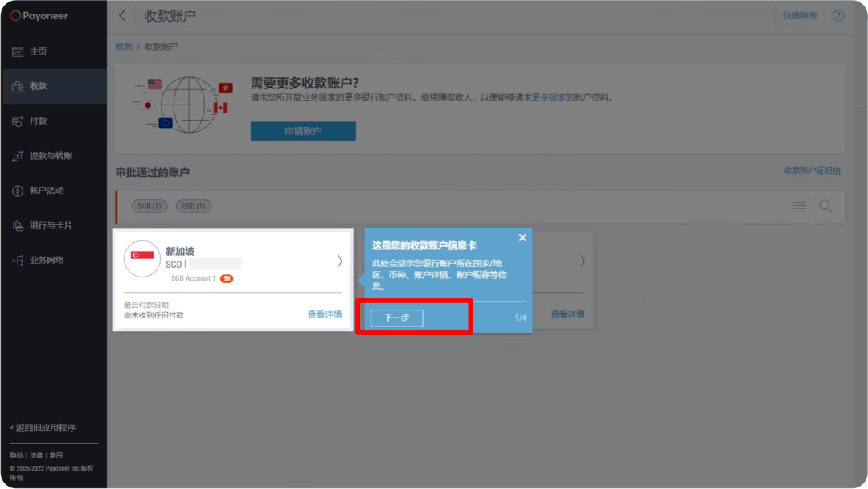Image resolution: width=868 pixels, height=489 pixels.
Task: Click the 收款 wallet icon
Action: (18, 86)
